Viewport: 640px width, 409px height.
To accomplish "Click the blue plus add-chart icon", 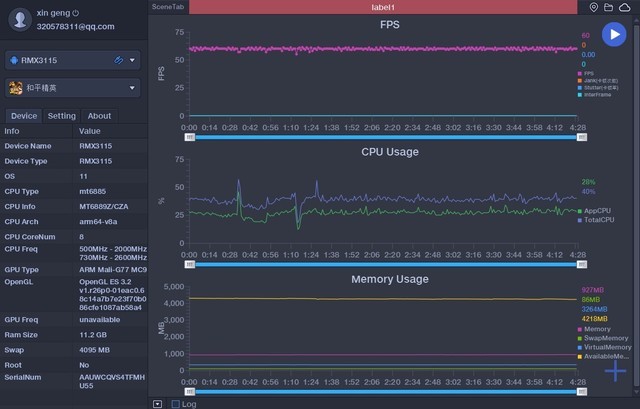I will click(x=614, y=371).
